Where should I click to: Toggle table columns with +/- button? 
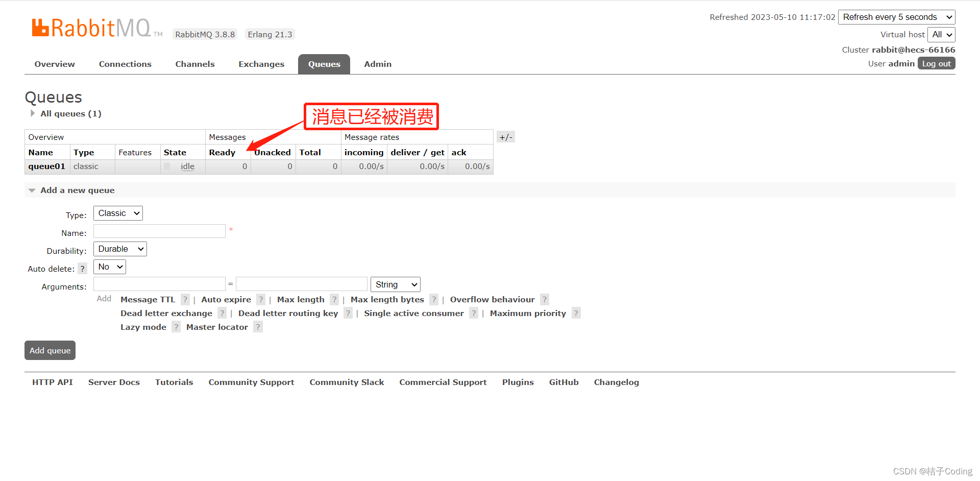point(506,137)
